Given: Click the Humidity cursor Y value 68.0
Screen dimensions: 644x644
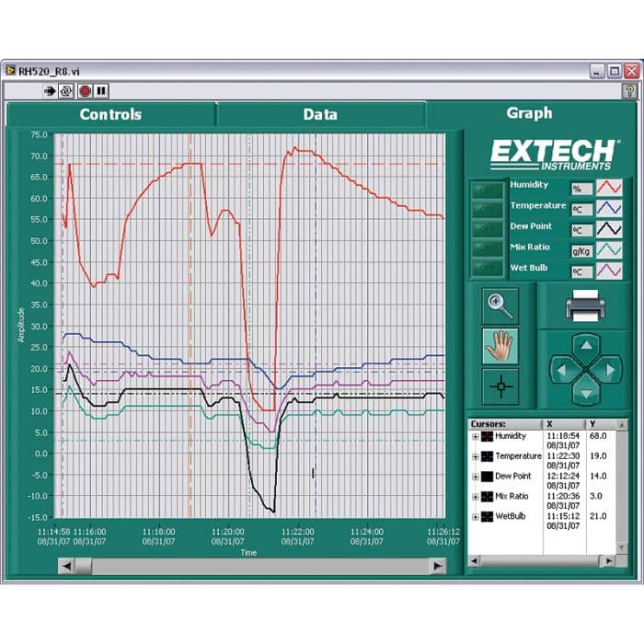Looking at the screenshot, I should tap(598, 436).
